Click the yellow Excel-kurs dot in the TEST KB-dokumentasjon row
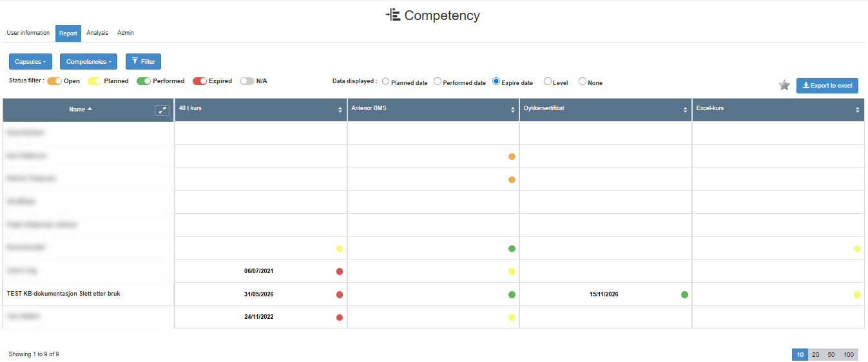Screen dimensions: 868x362 click(857, 294)
